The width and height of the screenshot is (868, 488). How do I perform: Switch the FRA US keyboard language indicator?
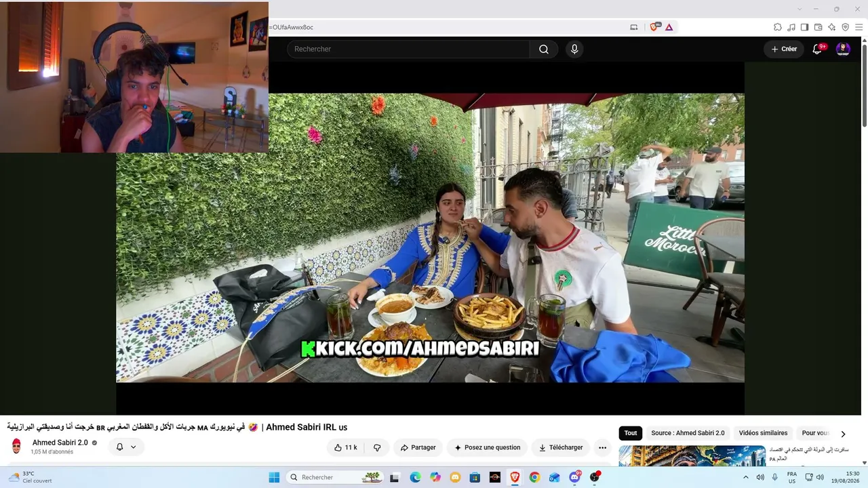point(792,477)
